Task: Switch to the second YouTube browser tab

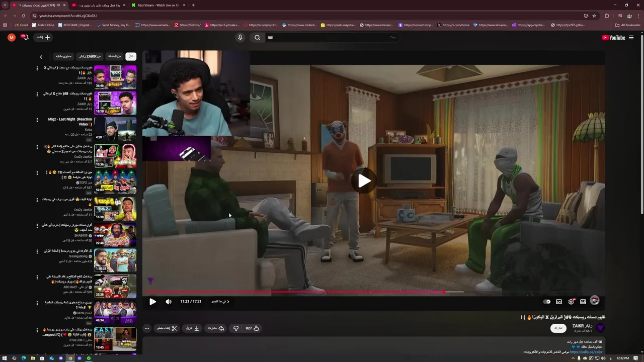Action: [x=98, y=5]
